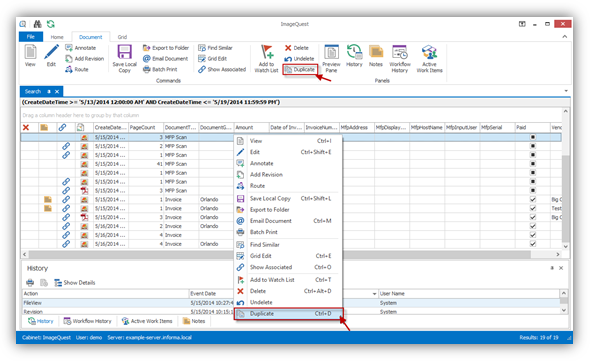Click the print icon in History panel
The width and height of the screenshot is (590, 361).
coord(30,282)
